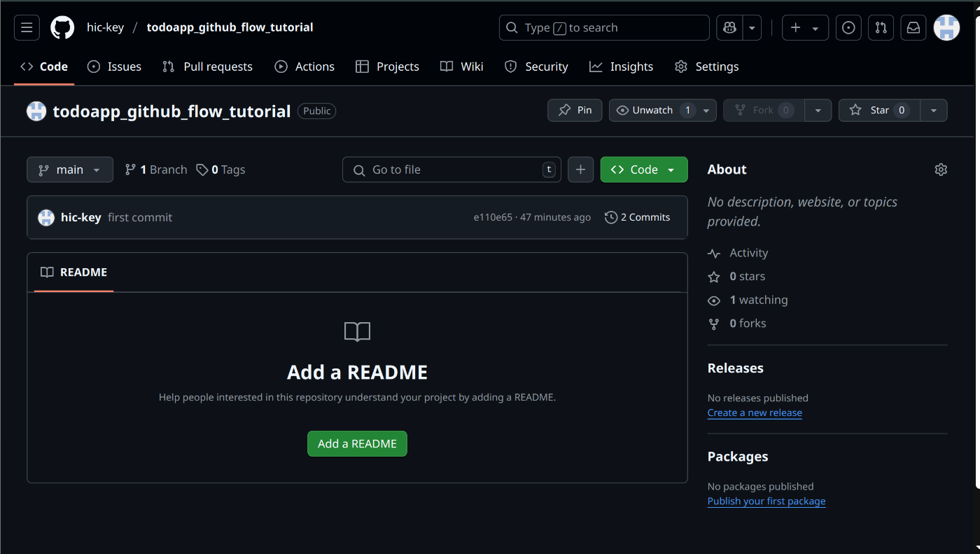Switch to the Code tab
The image size is (980, 554).
point(44,67)
